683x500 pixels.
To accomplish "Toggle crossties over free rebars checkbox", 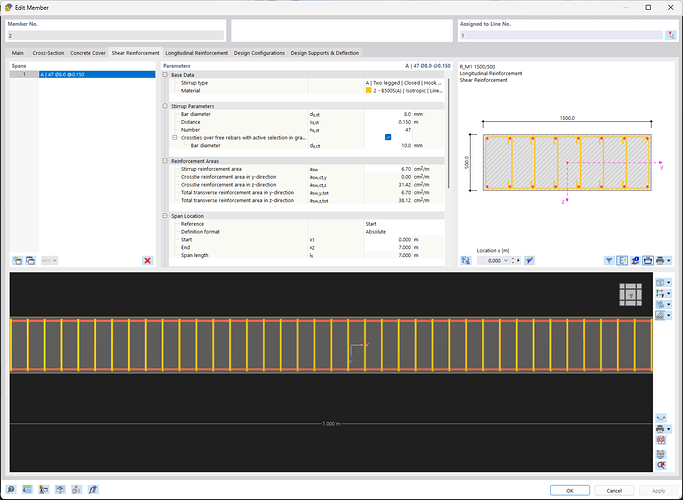I will (x=387, y=136).
